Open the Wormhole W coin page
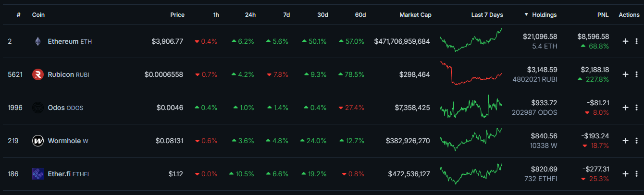 coord(68,141)
